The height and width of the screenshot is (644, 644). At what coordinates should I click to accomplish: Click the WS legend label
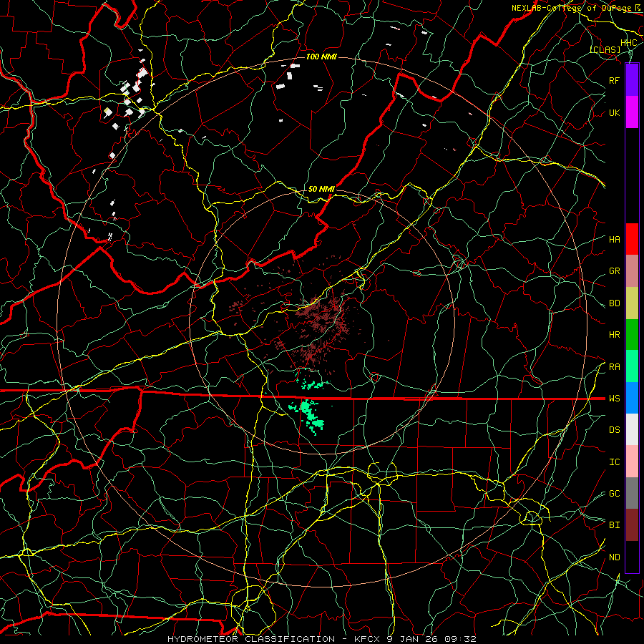[614, 399]
